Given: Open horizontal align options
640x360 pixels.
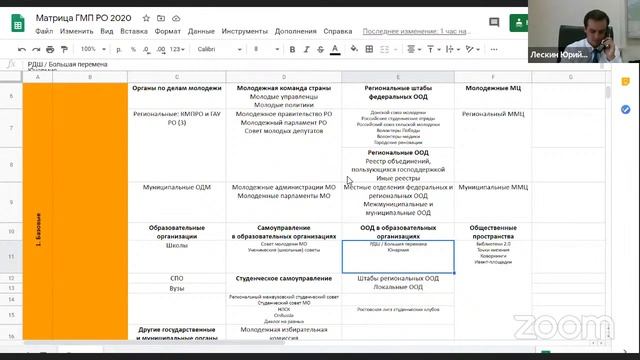Looking at the screenshot, I should click(x=414, y=49).
